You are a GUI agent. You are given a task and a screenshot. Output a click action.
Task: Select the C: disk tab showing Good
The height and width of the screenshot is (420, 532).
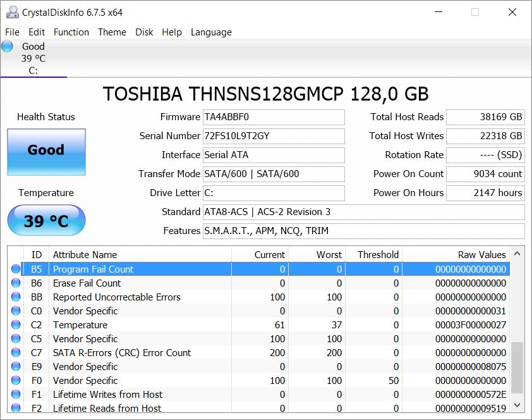coord(33,58)
